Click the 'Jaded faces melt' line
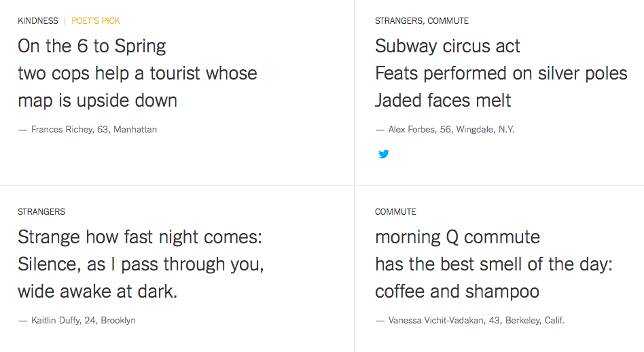Viewport: 644px width, 352px height. tap(443, 101)
